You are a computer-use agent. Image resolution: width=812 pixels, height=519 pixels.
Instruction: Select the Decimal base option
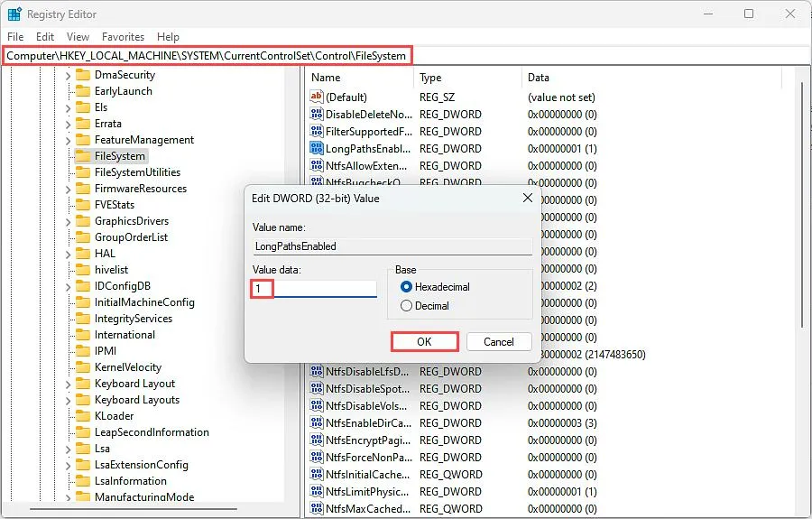pyautogui.click(x=407, y=306)
